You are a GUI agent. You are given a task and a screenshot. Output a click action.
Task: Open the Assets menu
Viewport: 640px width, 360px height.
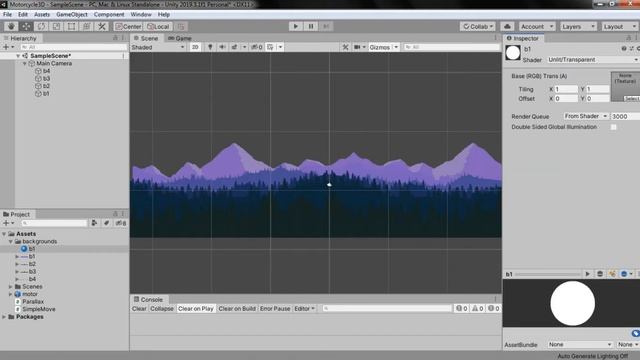pyautogui.click(x=42, y=14)
